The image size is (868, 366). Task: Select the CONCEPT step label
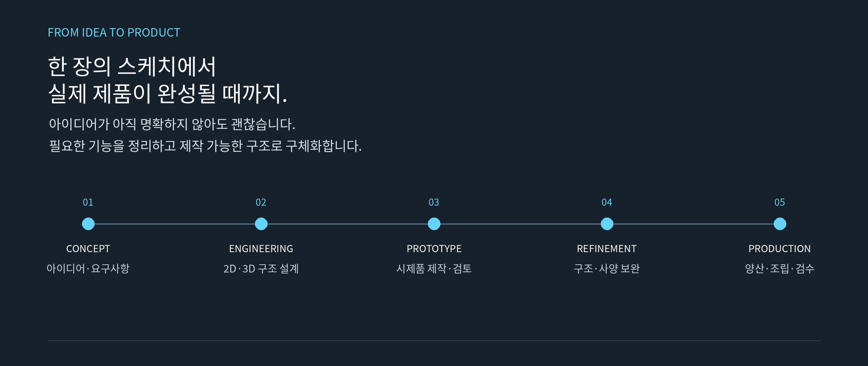coord(88,249)
